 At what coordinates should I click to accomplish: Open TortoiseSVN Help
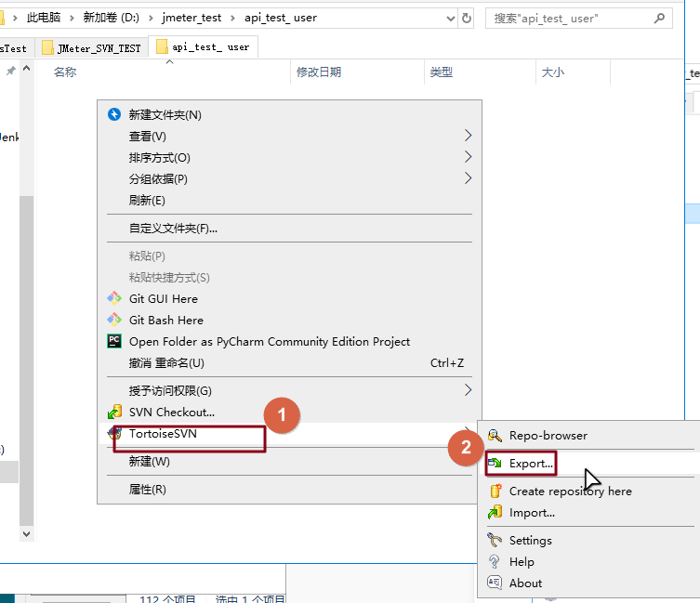590,561
